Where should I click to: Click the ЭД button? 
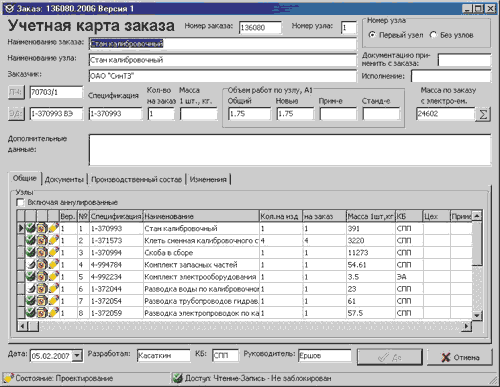coord(16,114)
